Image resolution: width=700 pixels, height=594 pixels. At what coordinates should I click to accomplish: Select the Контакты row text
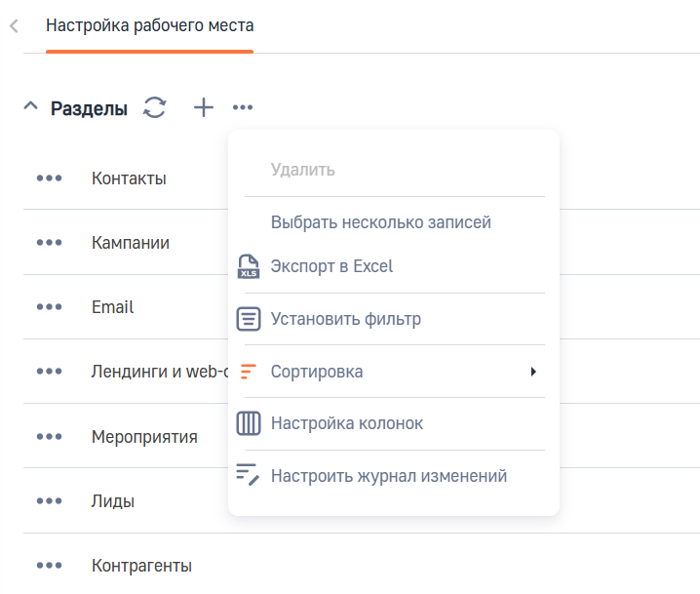point(129,178)
